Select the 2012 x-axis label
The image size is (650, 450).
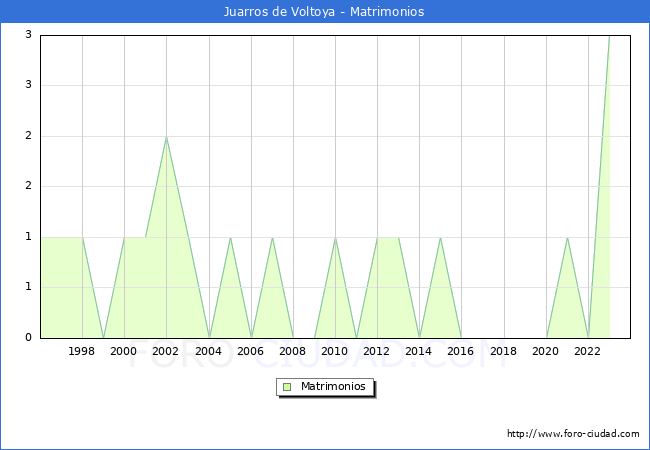click(377, 351)
